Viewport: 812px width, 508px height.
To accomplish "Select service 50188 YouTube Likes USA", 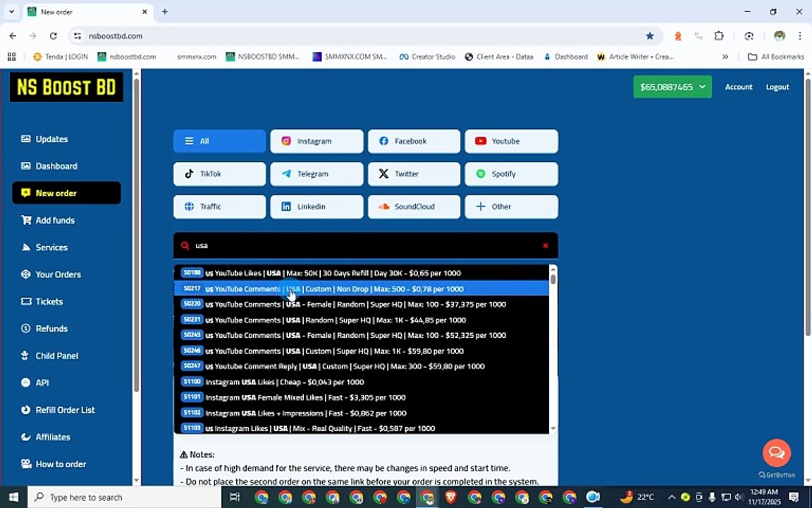I will 362,273.
